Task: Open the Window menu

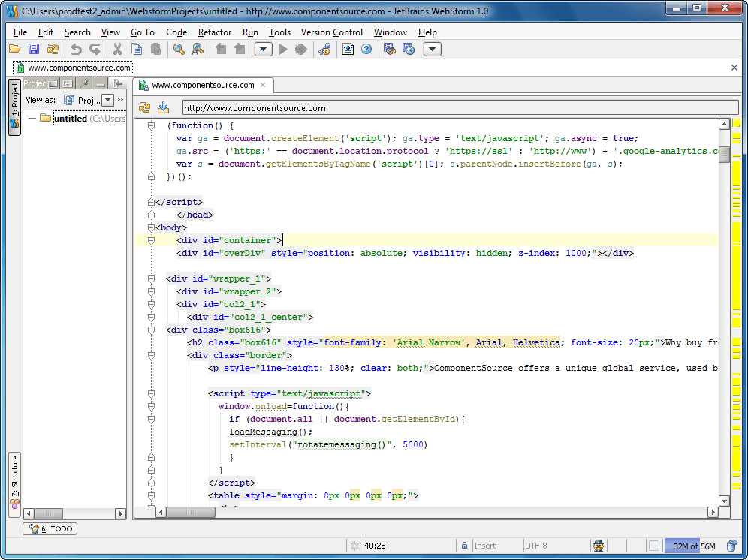Action: [391, 32]
